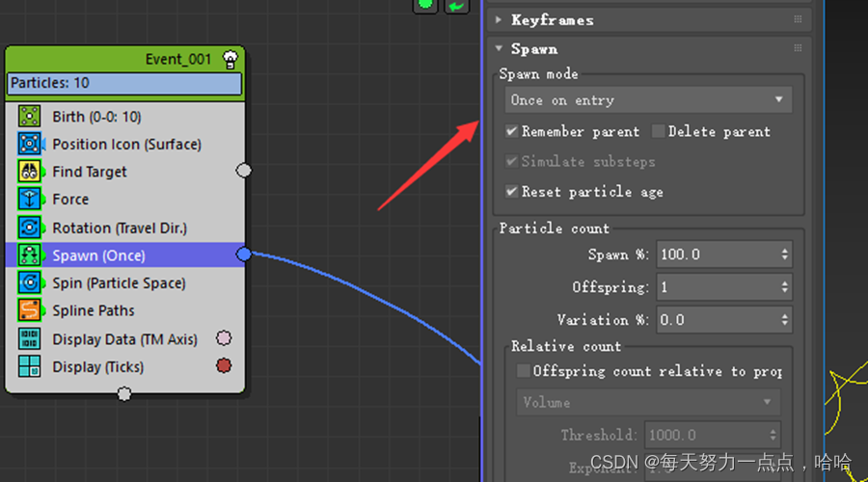Toggle the Event_001 light bulb icon

231,59
